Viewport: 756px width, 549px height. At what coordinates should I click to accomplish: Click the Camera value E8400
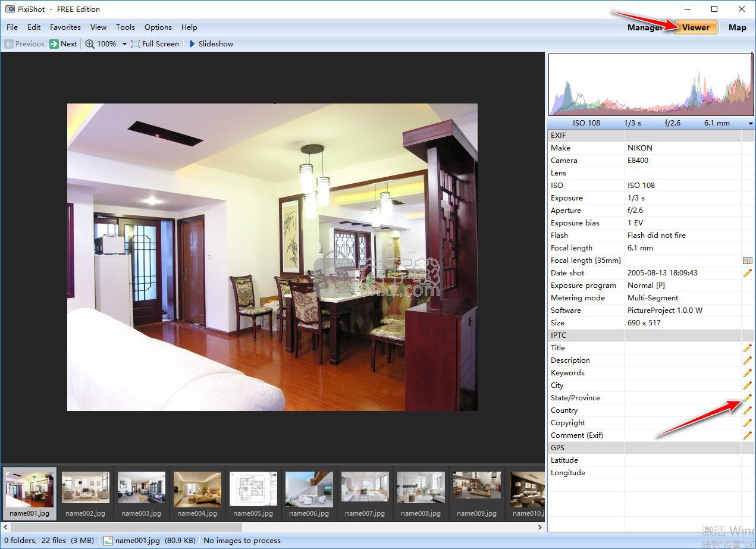pyautogui.click(x=638, y=161)
